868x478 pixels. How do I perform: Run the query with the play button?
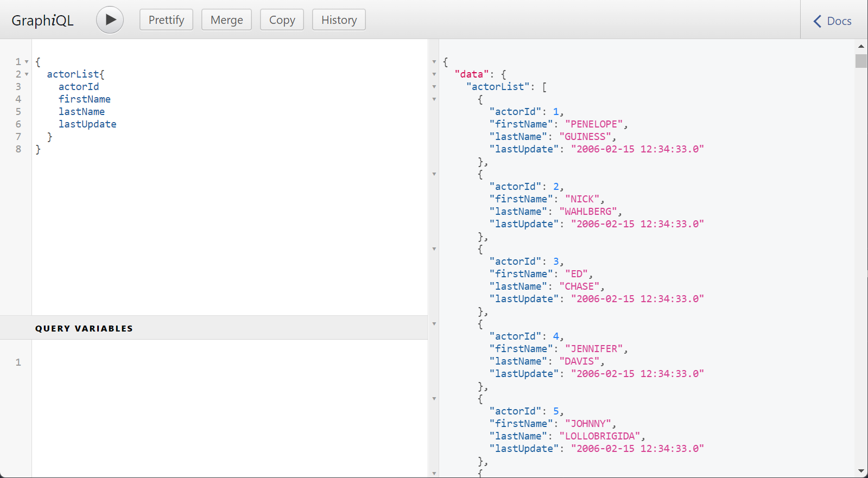(110, 20)
